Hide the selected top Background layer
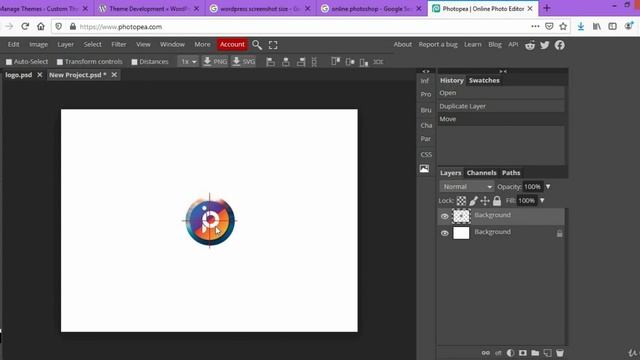 (444, 216)
